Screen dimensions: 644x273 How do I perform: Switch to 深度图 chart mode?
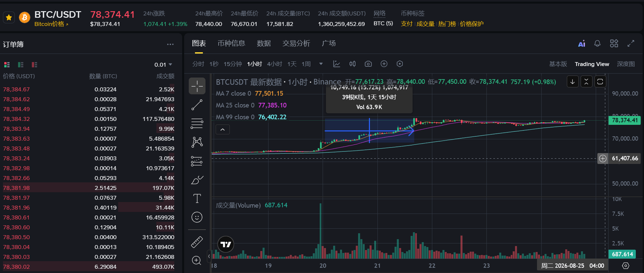(x=626, y=64)
